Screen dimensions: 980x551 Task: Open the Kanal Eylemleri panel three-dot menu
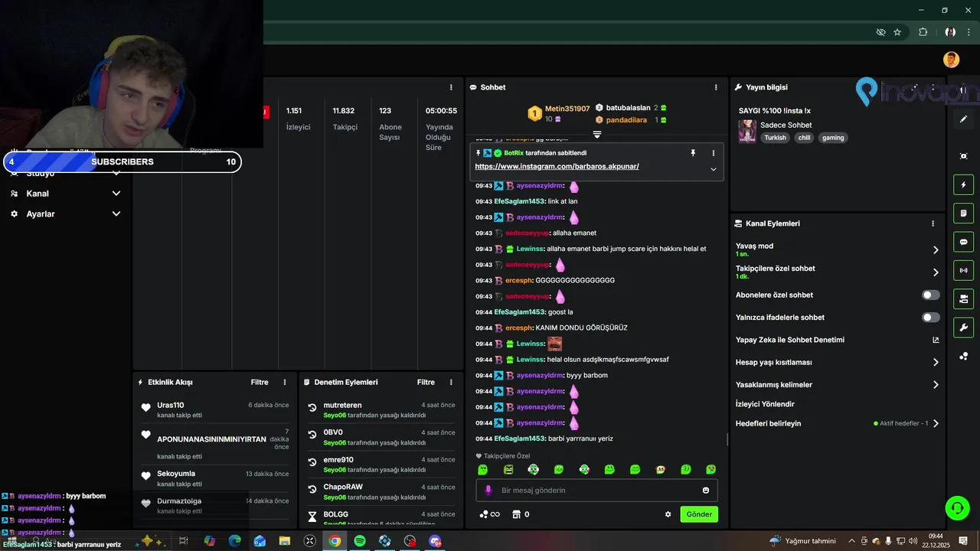click(933, 223)
